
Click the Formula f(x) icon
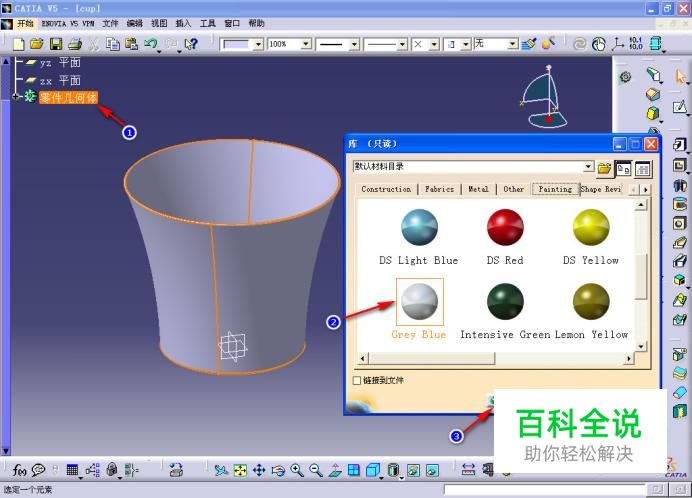[19, 470]
